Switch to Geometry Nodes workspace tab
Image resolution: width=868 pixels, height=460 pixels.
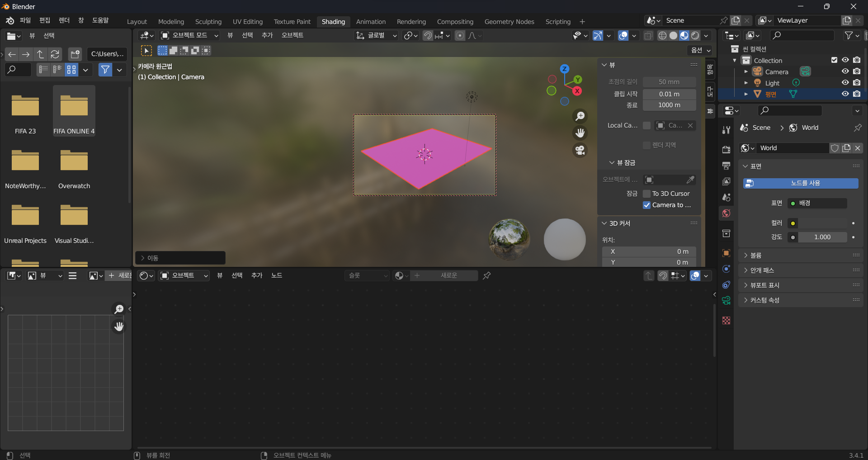(x=509, y=22)
